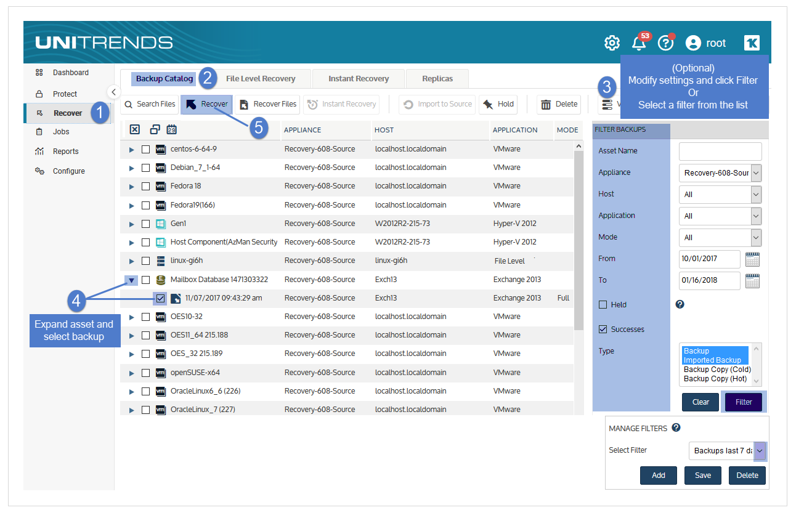Expand the centos-6-64-9 asset
Image resolution: width=812 pixels, height=526 pixels.
tap(131, 149)
